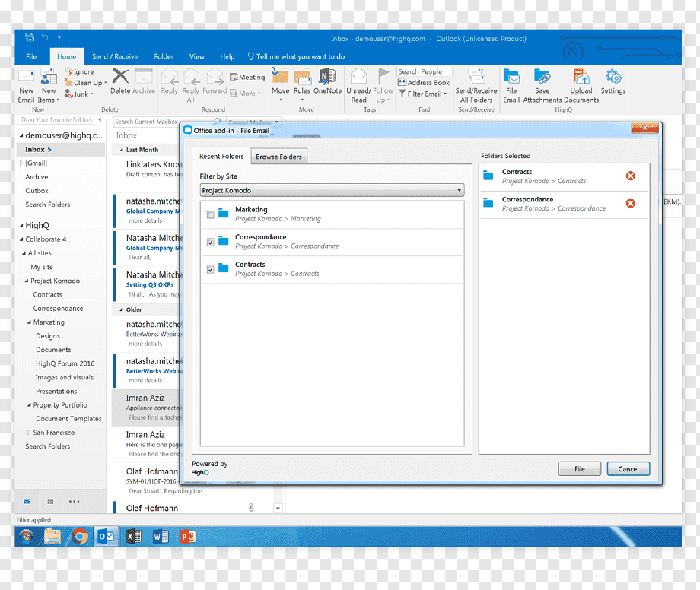Image resolution: width=700 pixels, height=590 pixels.
Task: Click the Delete X icon
Action: 120,76
